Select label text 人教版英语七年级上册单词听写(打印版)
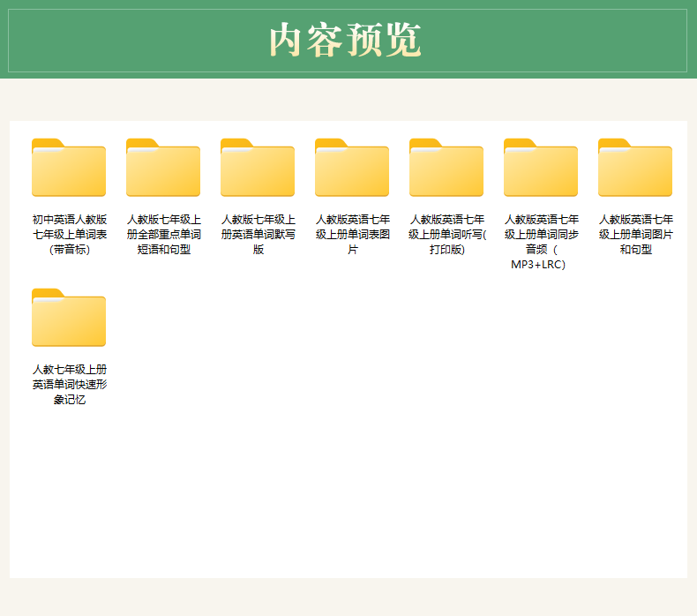 (447, 235)
